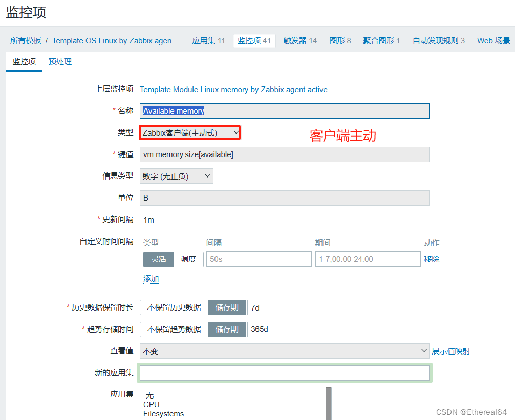Click the 新的应用集 input field
515x420 pixels.
[x=285, y=373]
